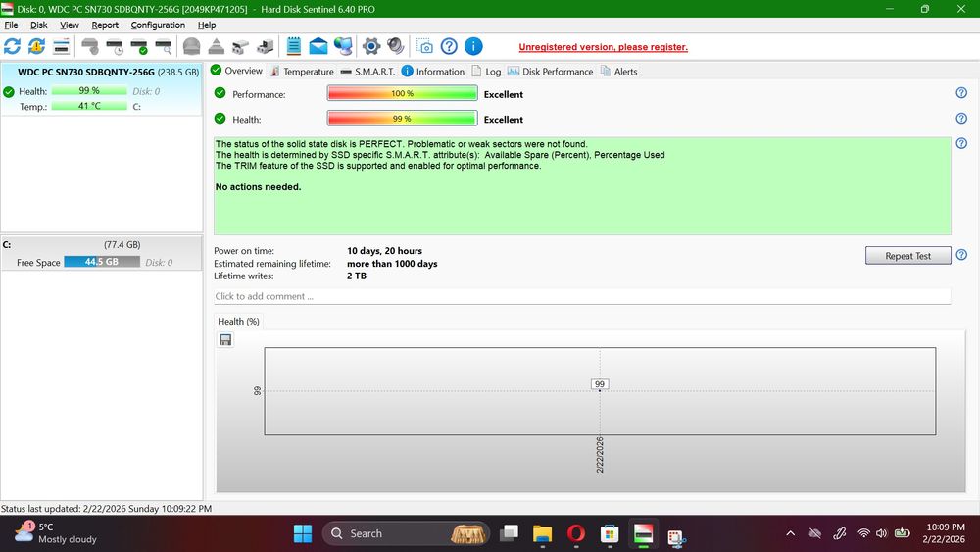Click the blue envelope email toolbar icon
This screenshot has height=552, width=980.
tap(318, 46)
